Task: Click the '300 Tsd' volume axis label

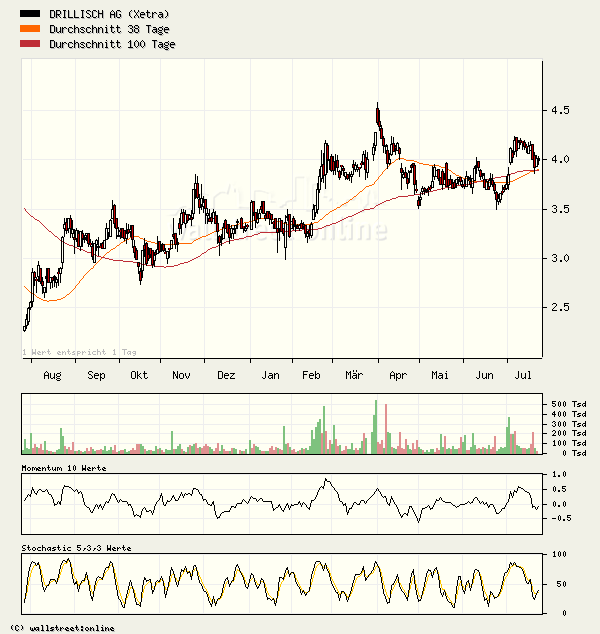Action: coord(568,424)
